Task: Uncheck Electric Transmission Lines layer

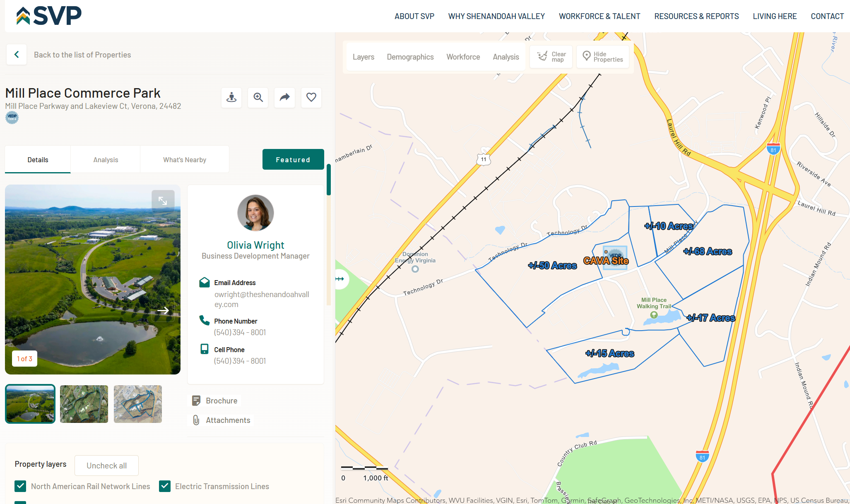Action: [165, 486]
